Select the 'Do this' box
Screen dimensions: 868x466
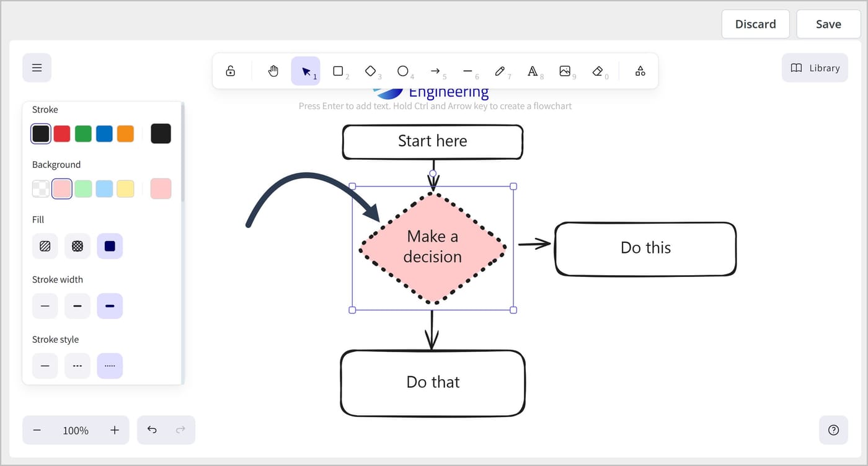click(x=645, y=248)
